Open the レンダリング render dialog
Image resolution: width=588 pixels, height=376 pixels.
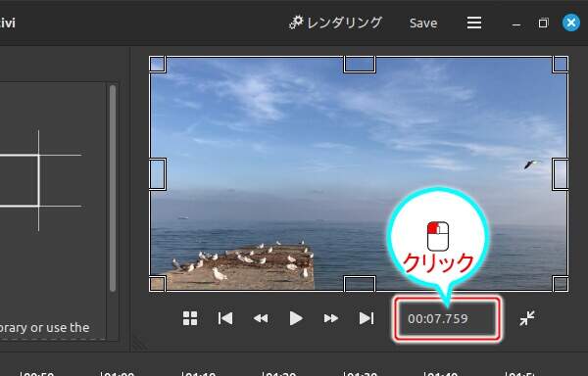pos(335,23)
